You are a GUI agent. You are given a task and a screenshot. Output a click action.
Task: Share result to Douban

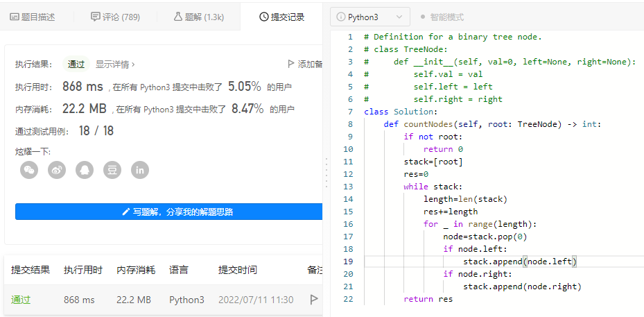click(112, 170)
